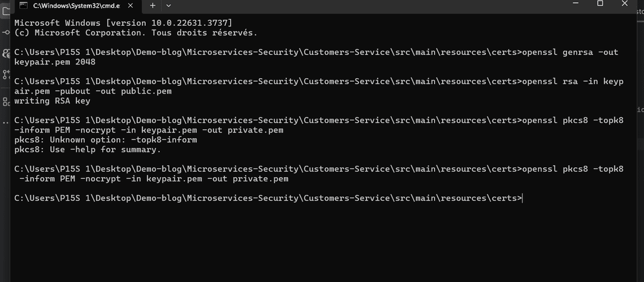
Task: Click the 'Use -help for summary' line
Action: (x=87, y=150)
